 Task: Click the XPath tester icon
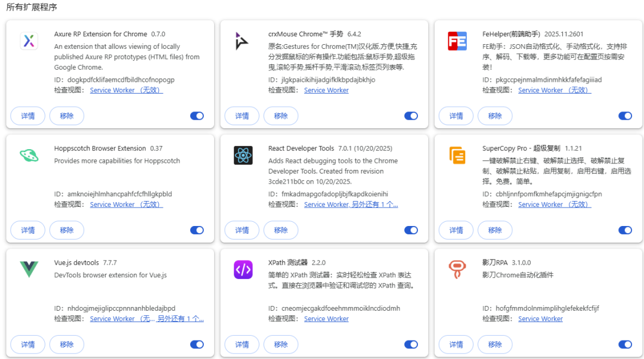pyautogui.click(x=243, y=270)
